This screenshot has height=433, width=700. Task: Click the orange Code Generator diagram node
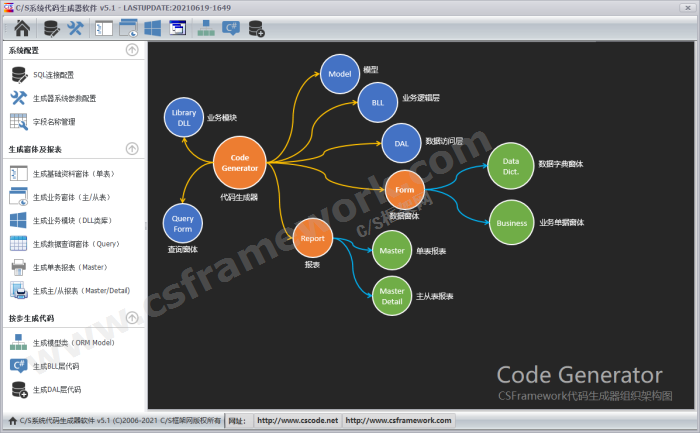click(239, 163)
